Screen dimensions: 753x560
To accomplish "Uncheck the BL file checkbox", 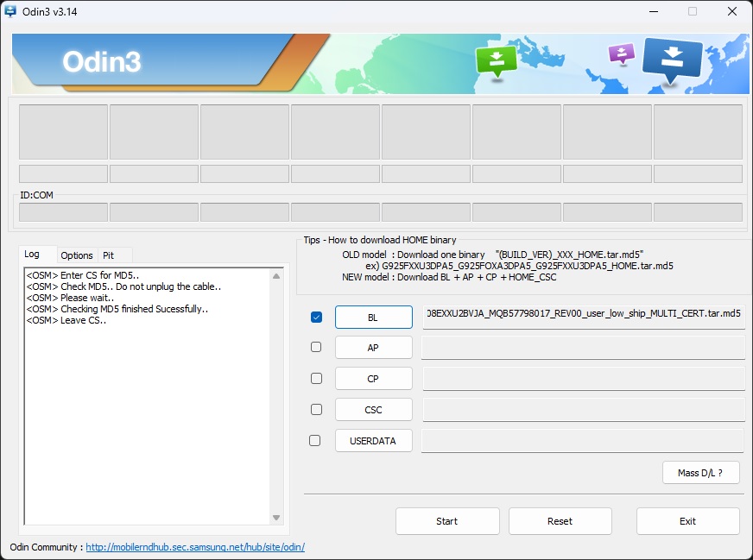I will [316, 318].
